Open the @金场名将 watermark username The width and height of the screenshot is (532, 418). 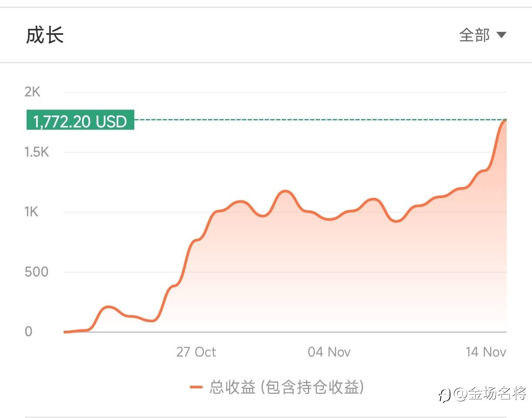[x=490, y=394]
